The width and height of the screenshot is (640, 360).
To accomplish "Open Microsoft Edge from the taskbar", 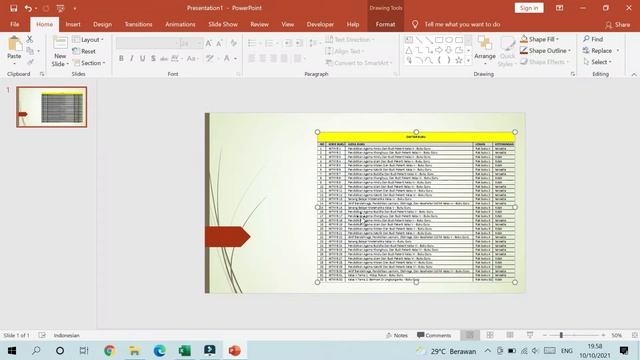I will 160,351.
